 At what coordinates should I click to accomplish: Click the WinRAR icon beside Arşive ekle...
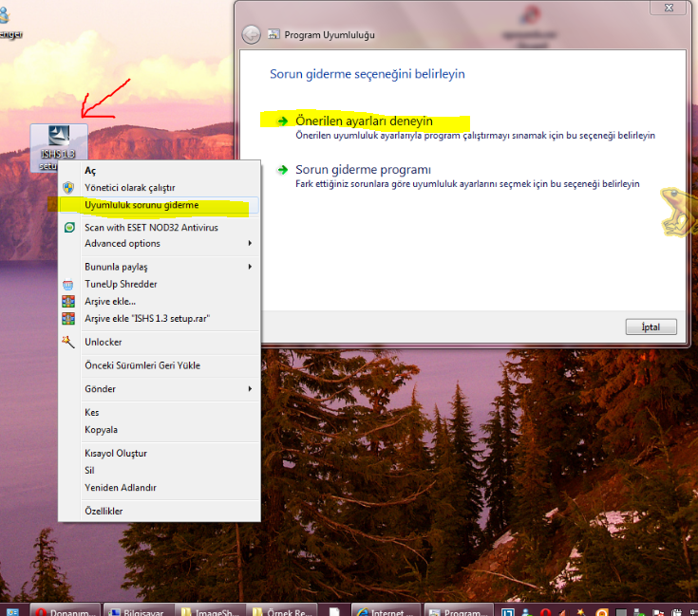pos(68,302)
